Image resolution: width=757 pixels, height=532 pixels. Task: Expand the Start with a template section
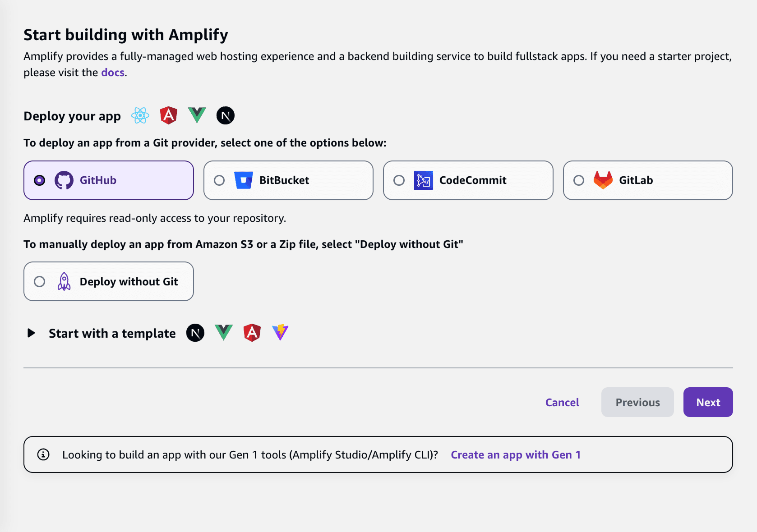(31, 333)
